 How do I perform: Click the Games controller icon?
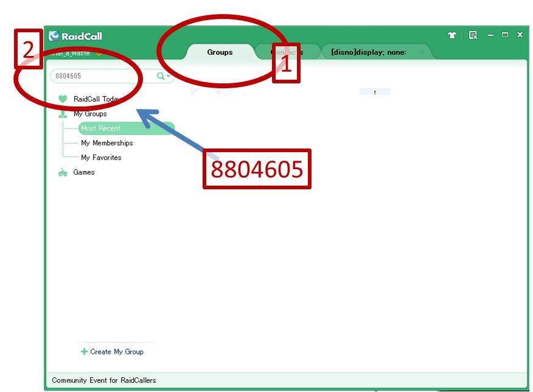[63, 173]
